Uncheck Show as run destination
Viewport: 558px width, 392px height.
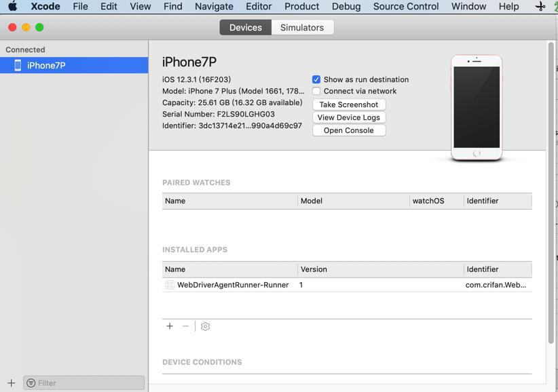(x=316, y=79)
